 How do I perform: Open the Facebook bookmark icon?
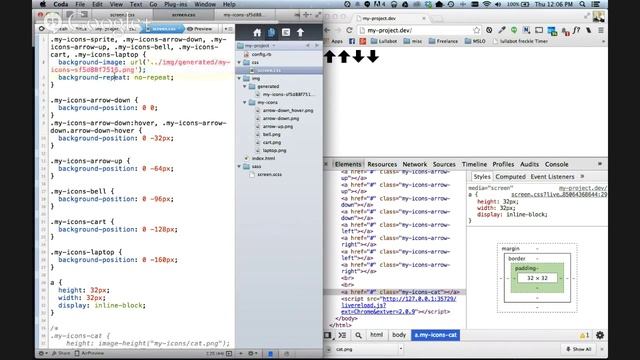352,41
